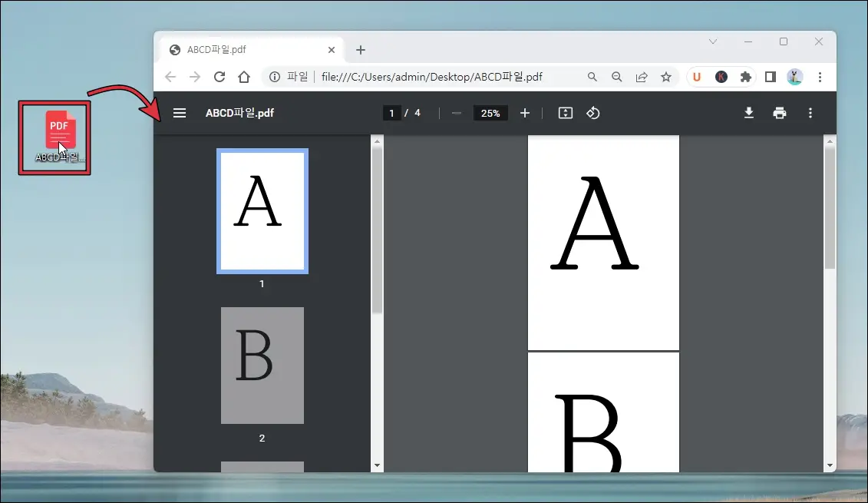Decrease zoom with the minus control
This screenshot has width=868, height=503.
(x=456, y=113)
